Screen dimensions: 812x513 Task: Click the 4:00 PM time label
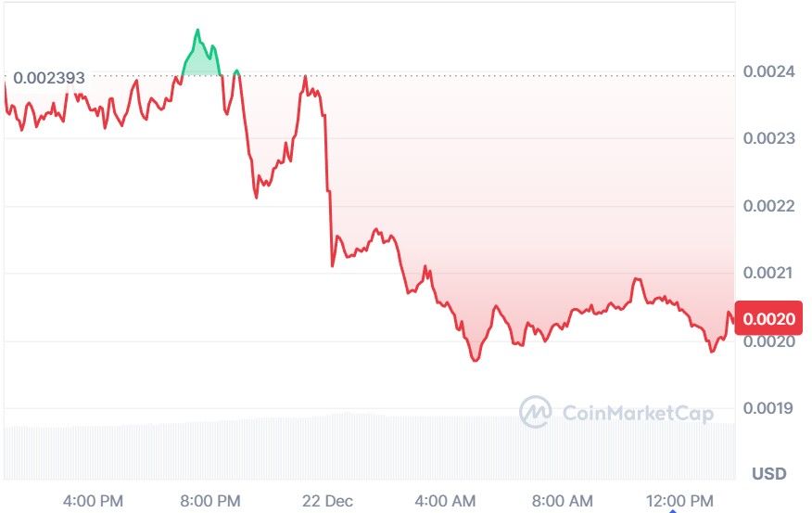[93, 501]
